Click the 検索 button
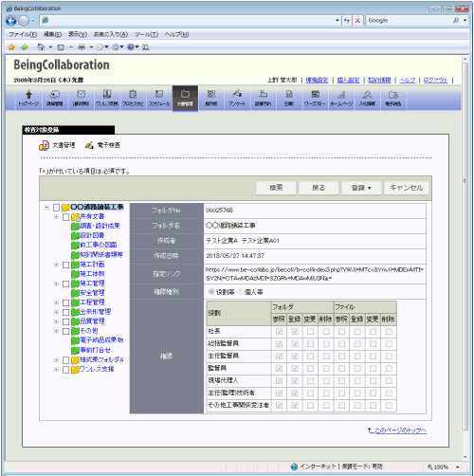Viewport: 474px width, 476px height. (x=276, y=188)
